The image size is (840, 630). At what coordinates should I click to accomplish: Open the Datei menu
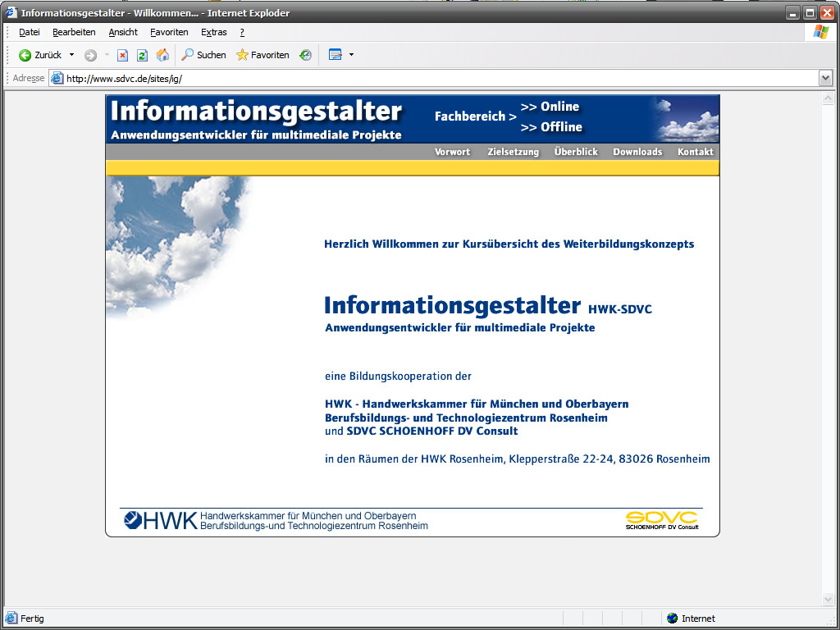coord(30,32)
